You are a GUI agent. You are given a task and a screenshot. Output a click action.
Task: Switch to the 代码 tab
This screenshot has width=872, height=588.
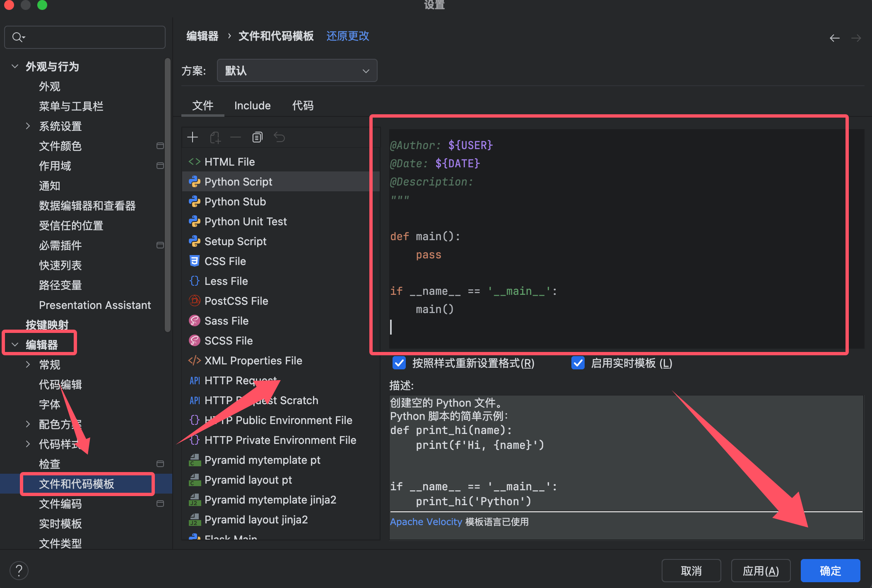point(303,106)
